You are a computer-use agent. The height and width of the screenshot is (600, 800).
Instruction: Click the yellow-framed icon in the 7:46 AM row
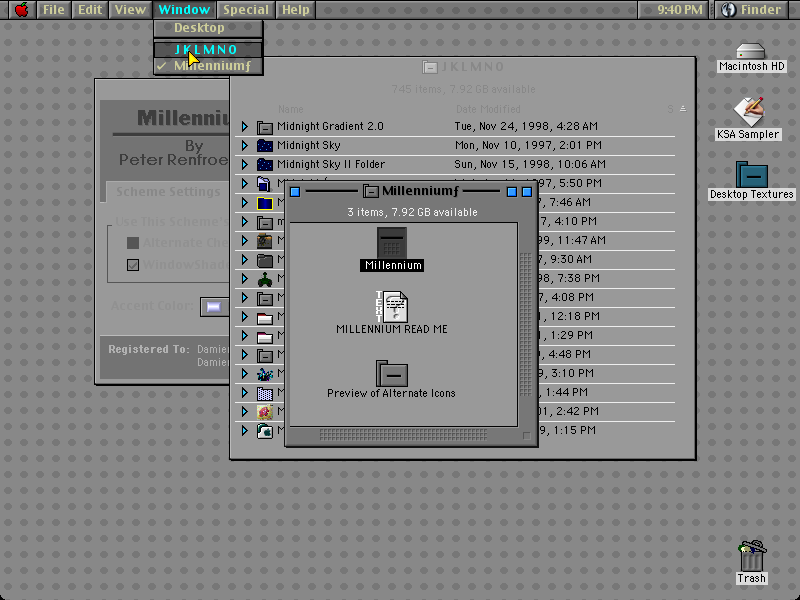click(264, 203)
